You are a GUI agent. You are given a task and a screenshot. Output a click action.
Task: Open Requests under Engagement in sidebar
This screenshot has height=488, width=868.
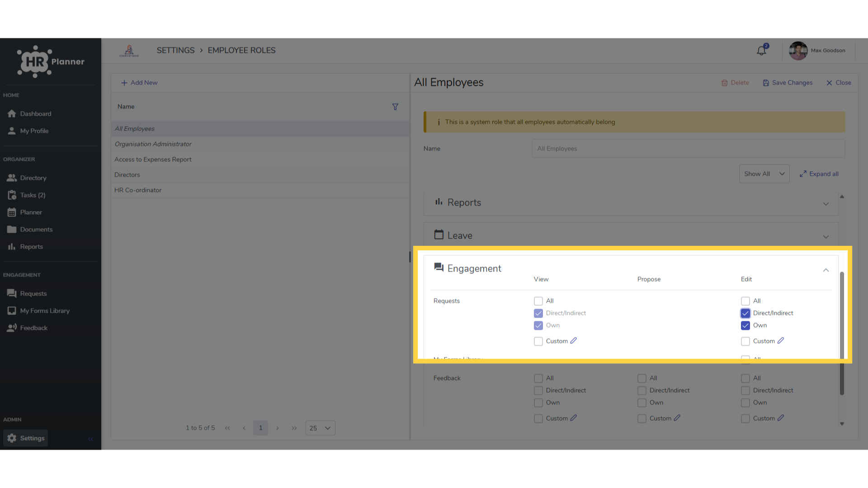[x=27, y=294]
